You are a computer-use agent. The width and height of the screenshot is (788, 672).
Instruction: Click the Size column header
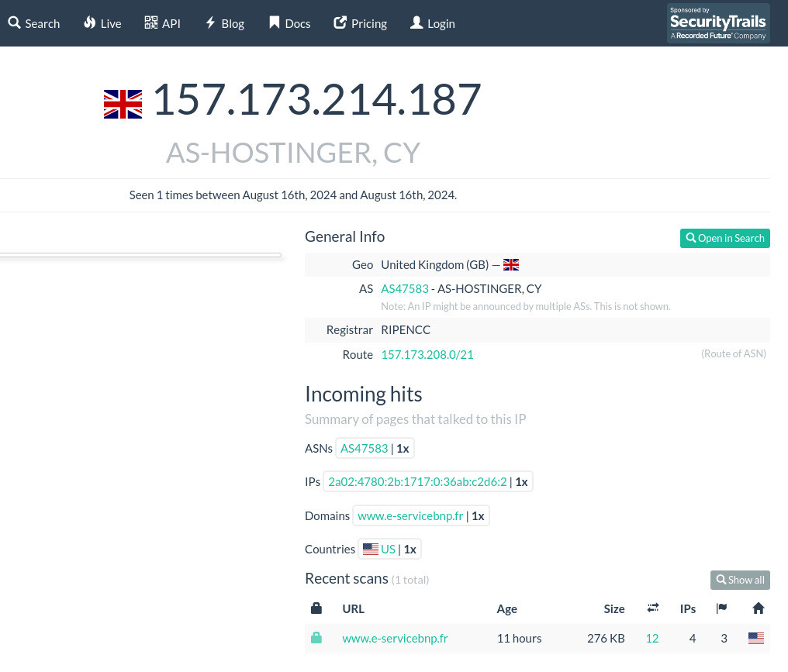(x=614, y=608)
